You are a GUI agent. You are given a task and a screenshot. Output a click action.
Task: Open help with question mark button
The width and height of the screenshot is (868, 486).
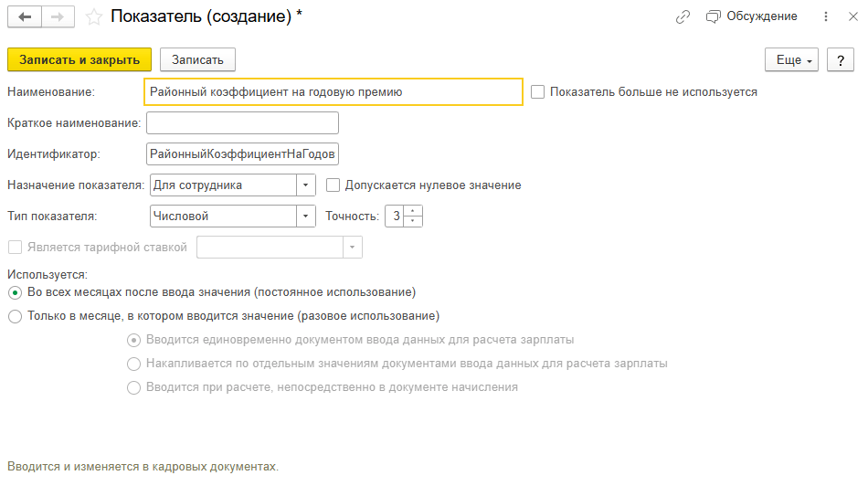click(840, 59)
